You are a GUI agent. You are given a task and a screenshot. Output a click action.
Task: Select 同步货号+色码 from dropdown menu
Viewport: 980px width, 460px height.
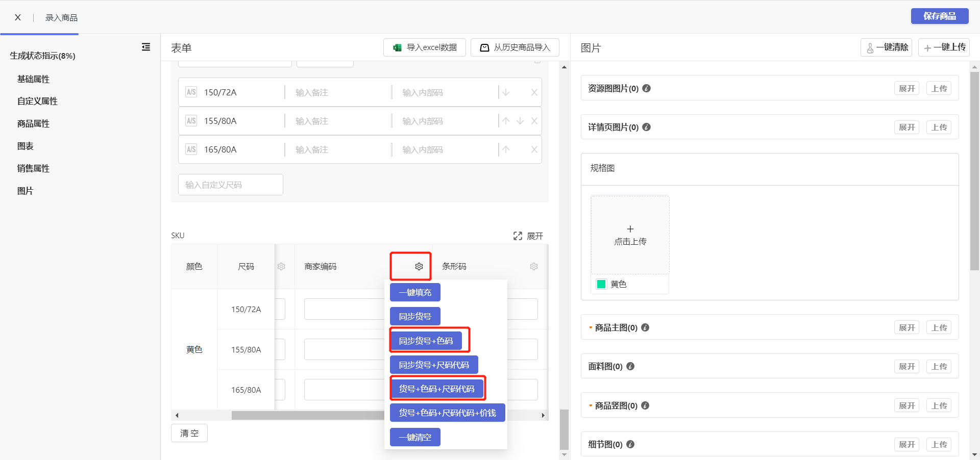click(426, 341)
